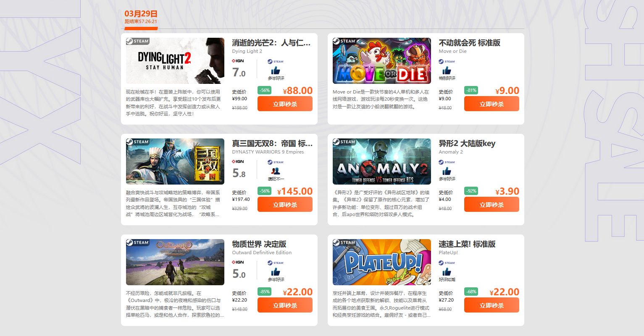Open the Move or Die cover image
Viewport: 644px width, 336px height.
click(x=382, y=61)
